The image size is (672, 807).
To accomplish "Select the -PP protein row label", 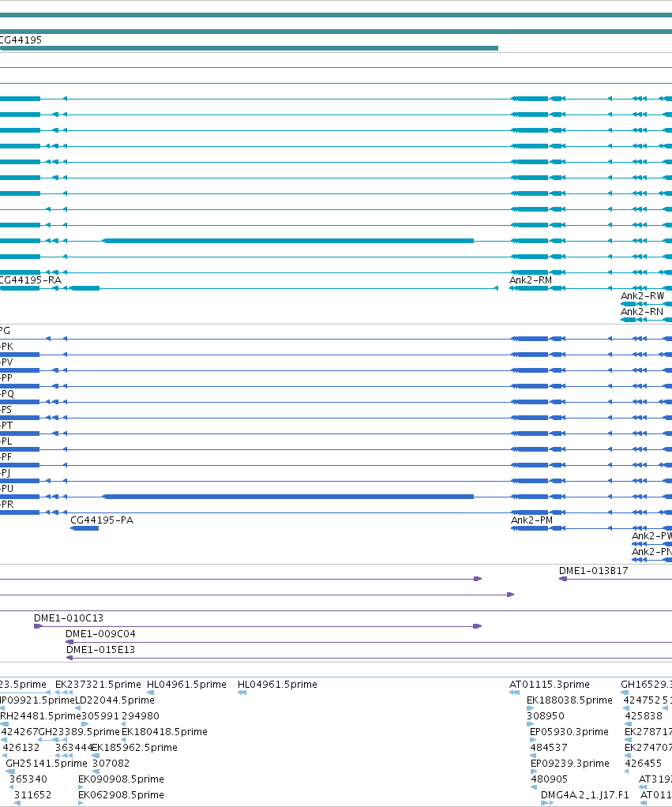I will coord(6,377).
